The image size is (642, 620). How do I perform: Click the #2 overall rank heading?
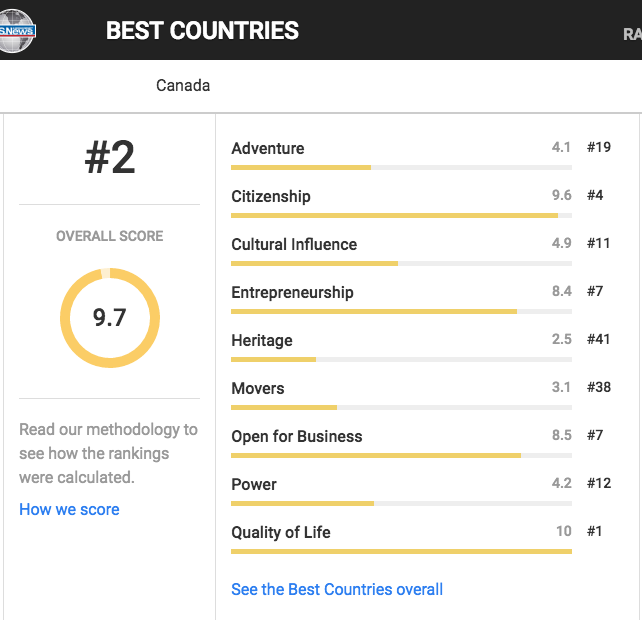(x=110, y=158)
